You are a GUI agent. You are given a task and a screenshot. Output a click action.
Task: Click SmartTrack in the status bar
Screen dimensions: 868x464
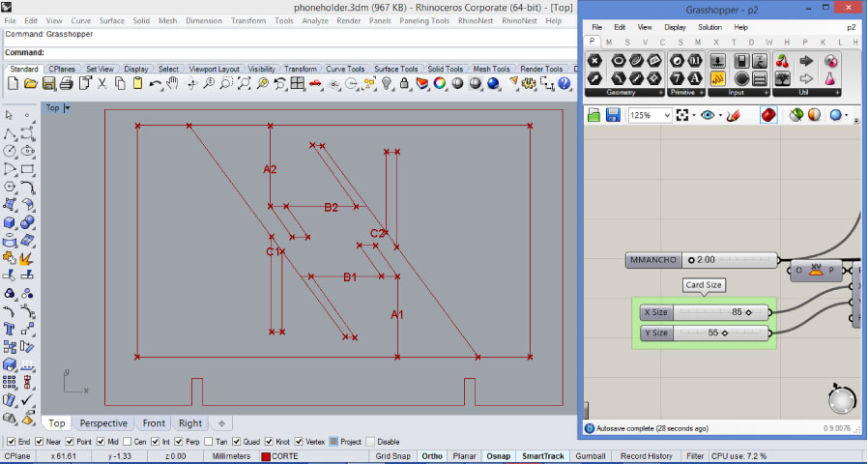point(542,456)
